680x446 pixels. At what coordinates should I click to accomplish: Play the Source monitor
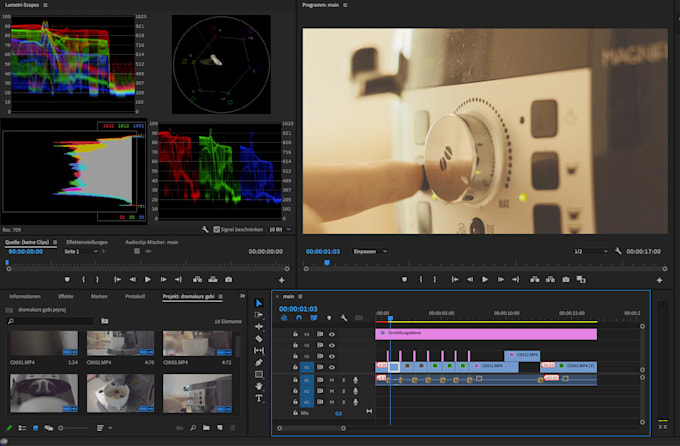[x=147, y=280]
